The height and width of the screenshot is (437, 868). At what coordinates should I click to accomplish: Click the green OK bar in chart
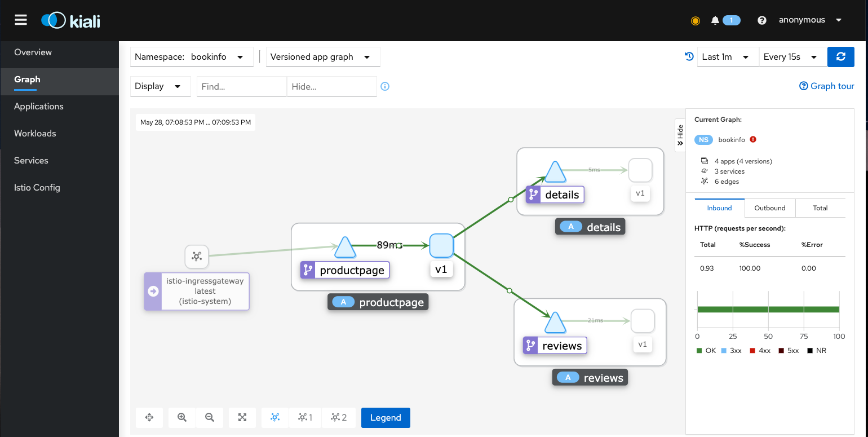click(x=768, y=309)
